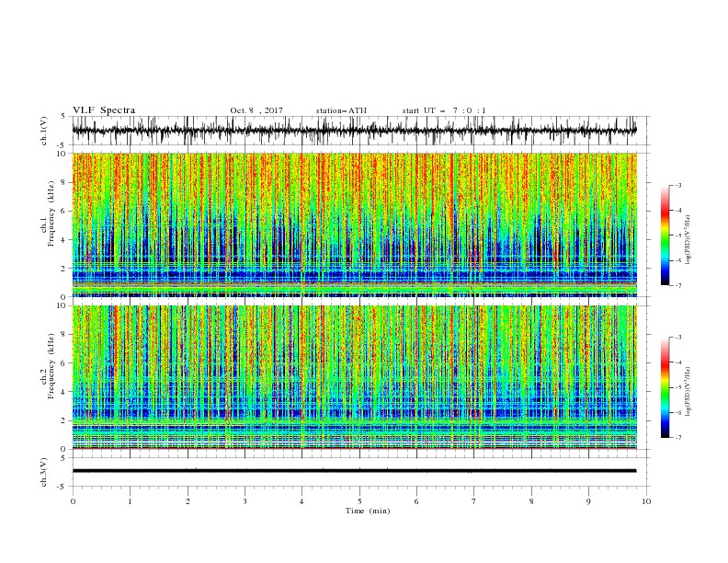Click the 'ch.3(V)' axis label

coord(44,472)
